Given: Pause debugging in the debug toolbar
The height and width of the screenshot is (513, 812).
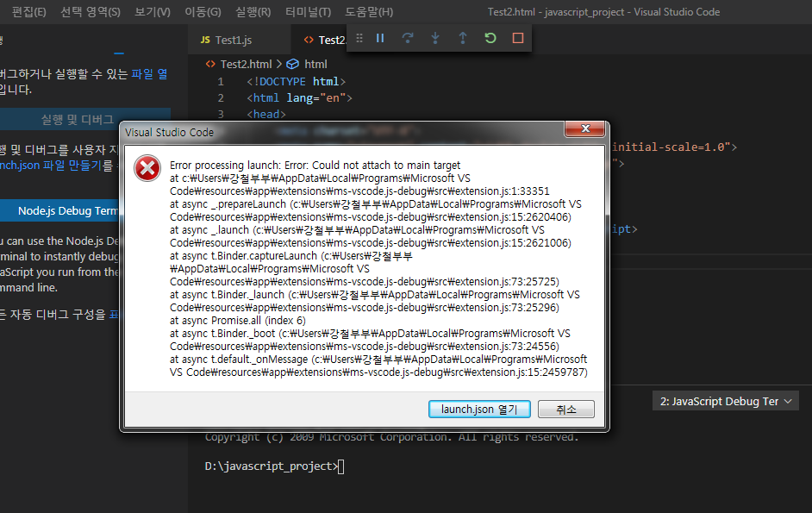Looking at the screenshot, I should point(380,38).
